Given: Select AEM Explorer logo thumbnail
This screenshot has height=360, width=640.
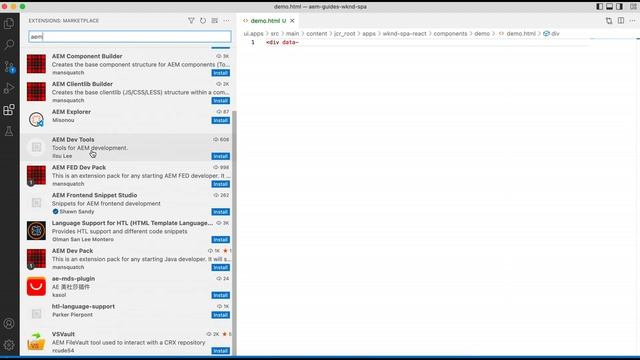Looking at the screenshot, I should point(36,120).
